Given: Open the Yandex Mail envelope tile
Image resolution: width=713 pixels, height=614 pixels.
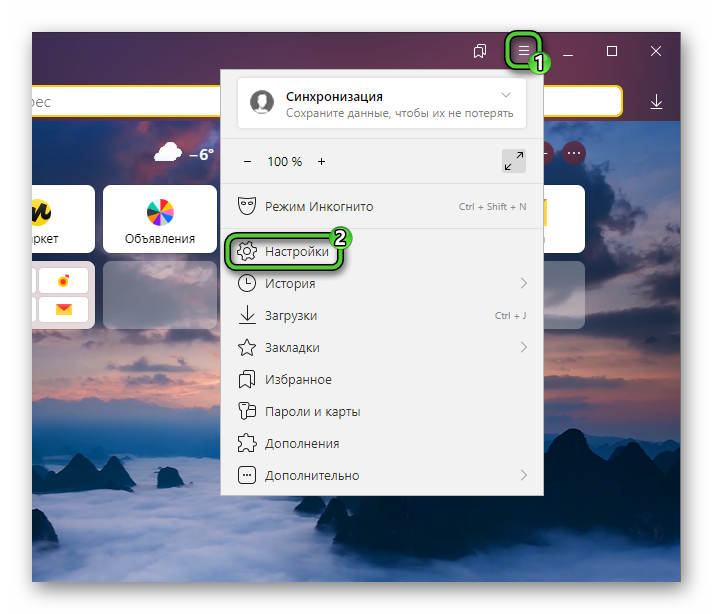Looking at the screenshot, I should pos(64,309).
